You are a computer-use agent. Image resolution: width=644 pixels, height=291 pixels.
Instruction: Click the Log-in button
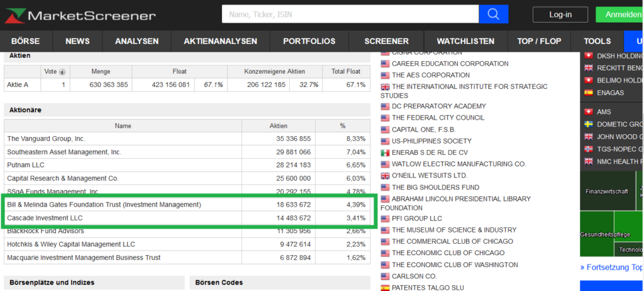point(560,14)
